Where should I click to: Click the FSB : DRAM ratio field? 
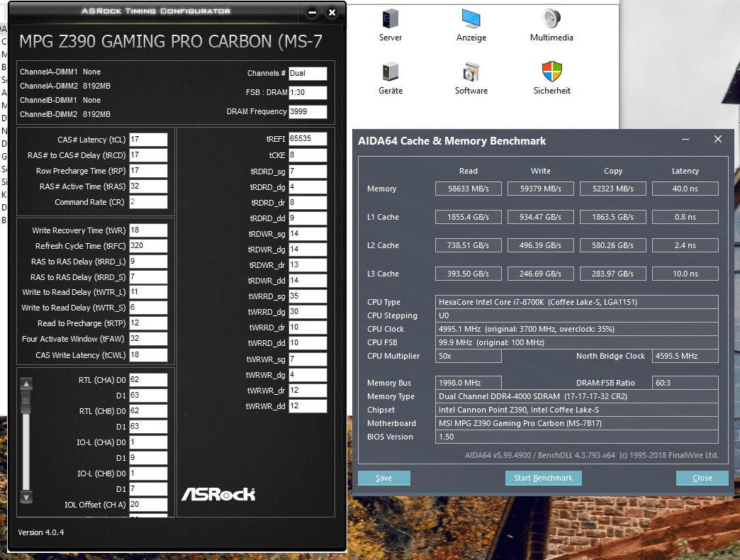(308, 92)
